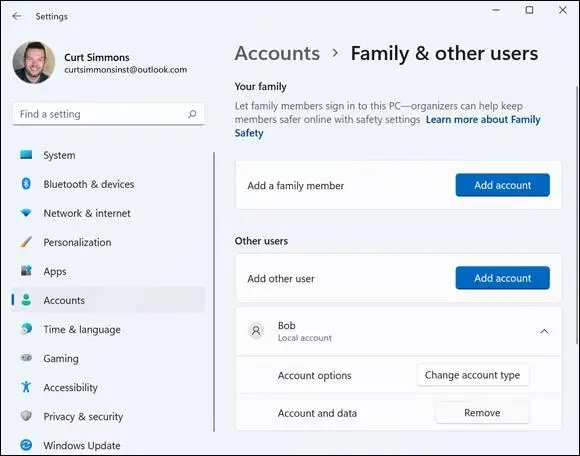
Task: Click the Network & internet wifi icon
Action: pyautogui.click(x=26, y=213)
